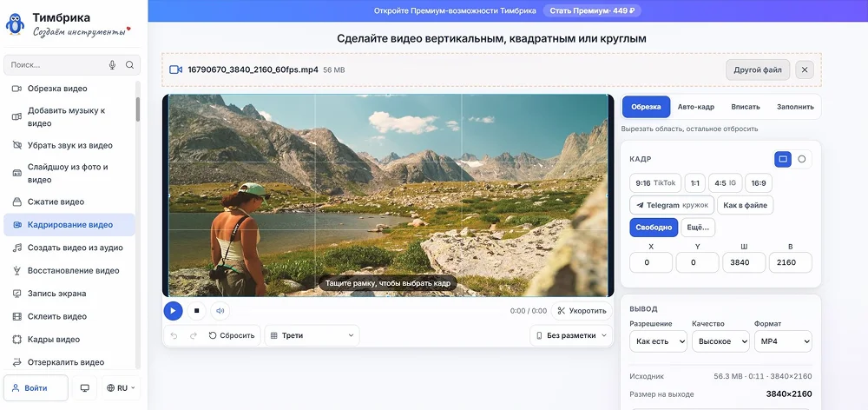
Task: Choose the 1:1 aspect ratio
Action: click(x=694, y=182)
